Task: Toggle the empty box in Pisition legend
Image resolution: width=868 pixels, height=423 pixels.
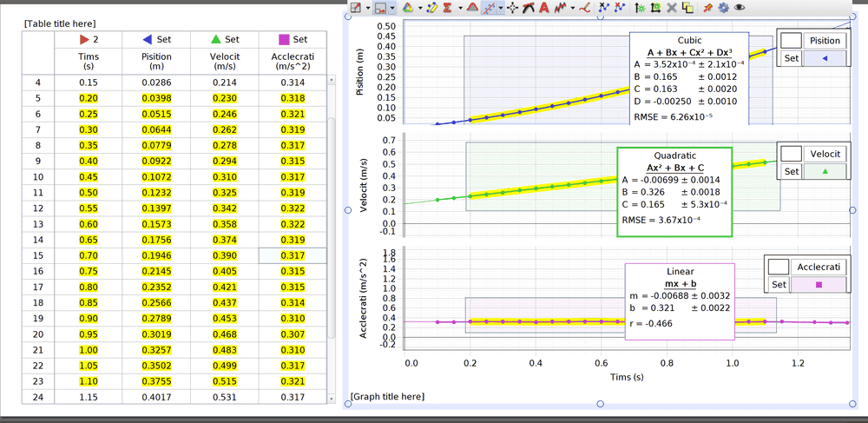Action: pos(790,40)
